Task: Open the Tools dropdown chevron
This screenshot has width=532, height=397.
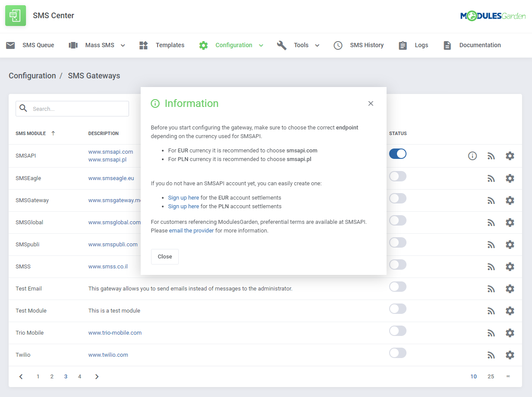Action: pos(317,45)
